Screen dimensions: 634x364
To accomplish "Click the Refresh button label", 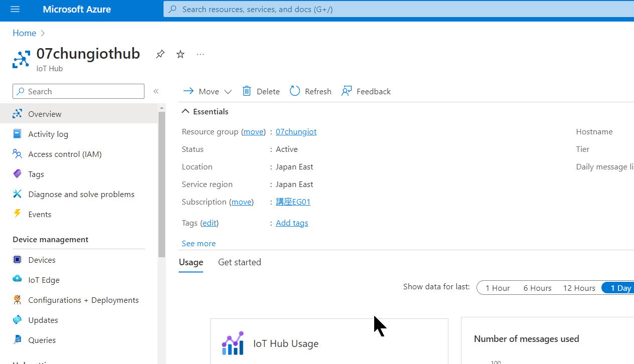I will [x=318, y=91].
